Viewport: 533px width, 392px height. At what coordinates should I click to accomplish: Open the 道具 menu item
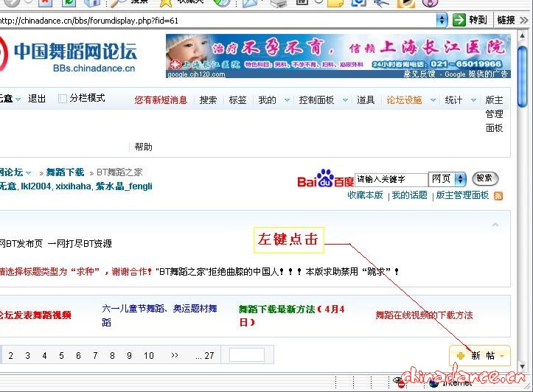pyautogui.click(x=366, y=100)
